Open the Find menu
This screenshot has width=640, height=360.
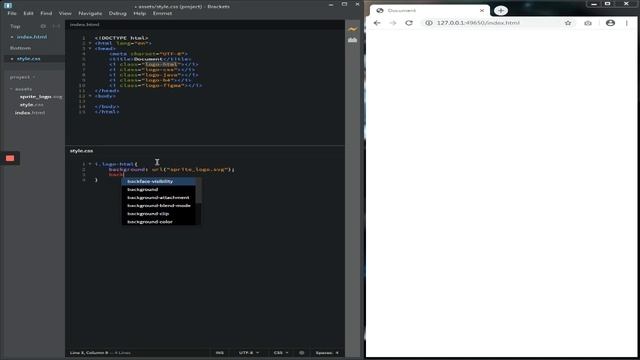pyautogui.click(x=46, y=13)
